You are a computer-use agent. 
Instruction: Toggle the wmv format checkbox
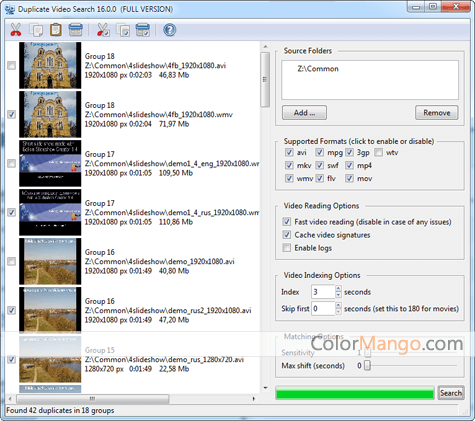pos(289,178)
